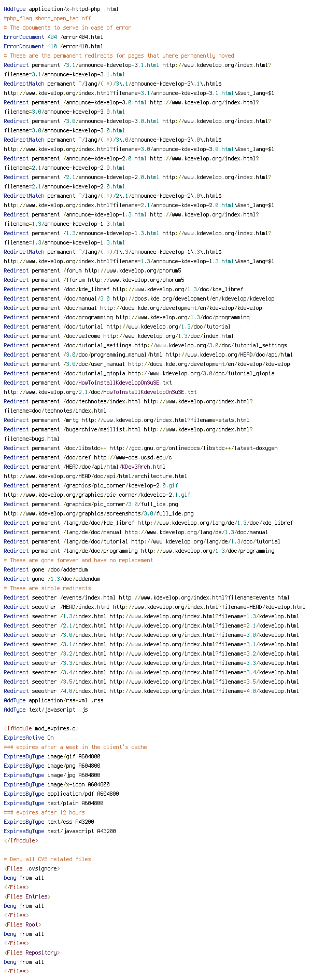Click the '/doc/libstdc++' redirect line

[140, 448]
